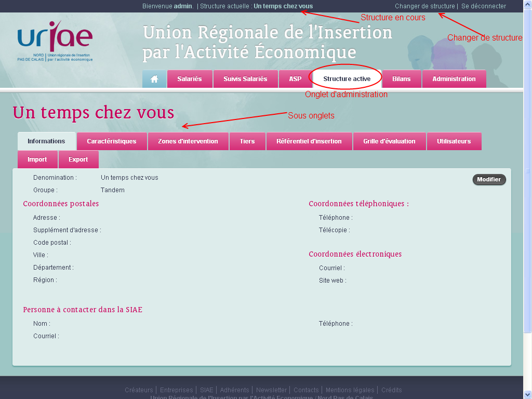Open the ASP tab
Screen dimensions: 532x399
[295, 79]
